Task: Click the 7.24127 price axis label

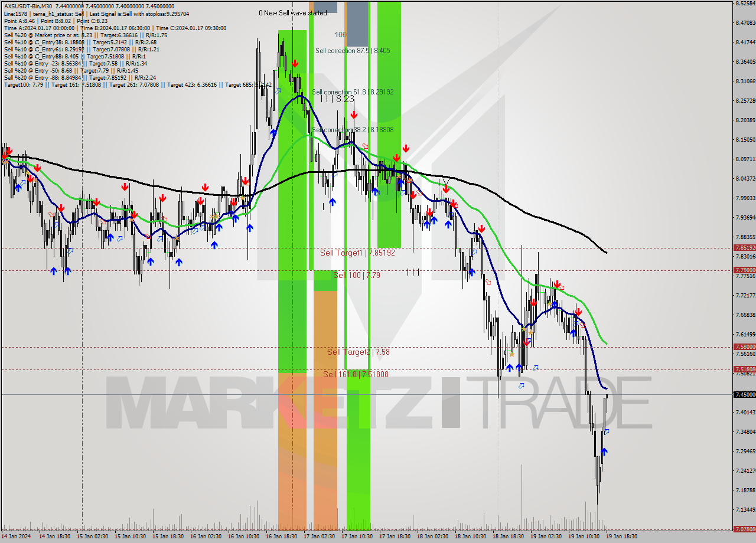Action: click(745, 470)
